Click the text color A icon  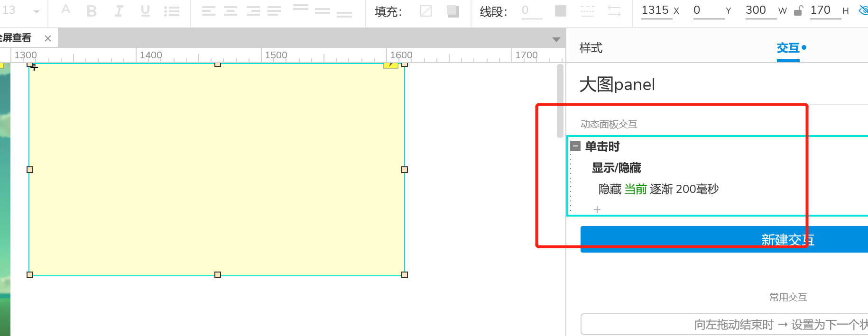[66, 9]
